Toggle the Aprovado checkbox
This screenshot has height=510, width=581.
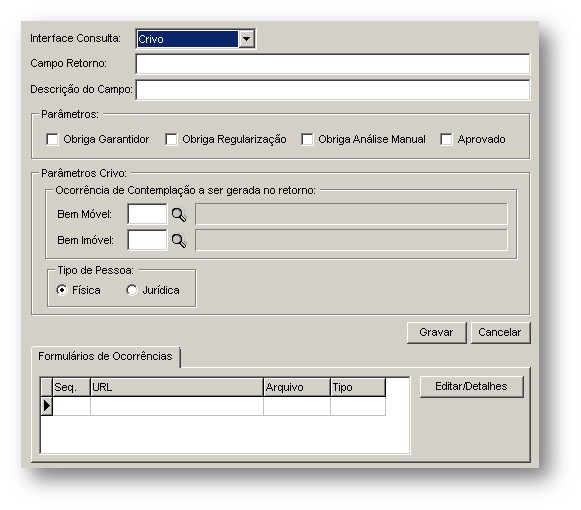pos(446,140)
